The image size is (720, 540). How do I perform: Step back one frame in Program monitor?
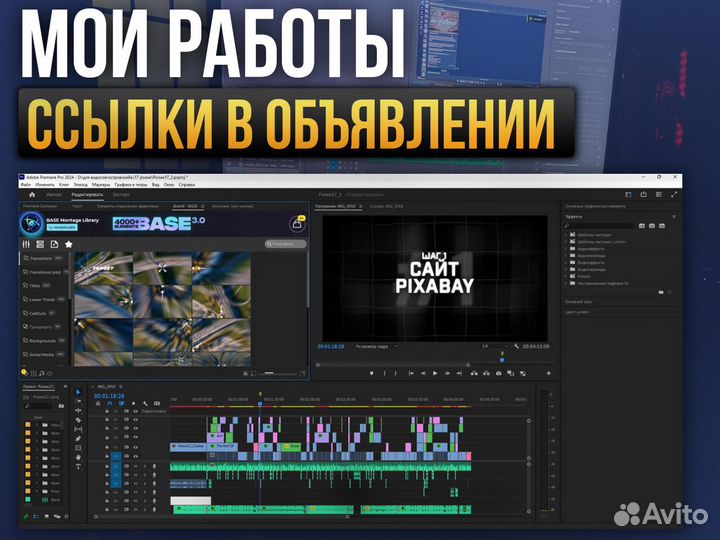tap(423, 374)
